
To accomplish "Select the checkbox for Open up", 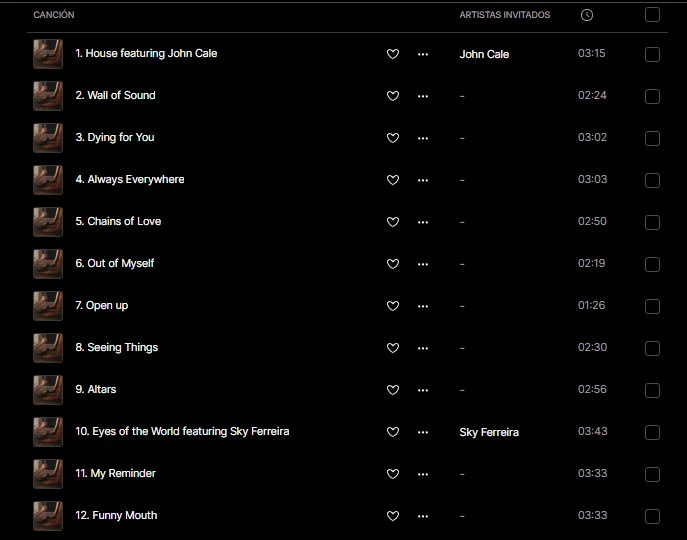I will 653,306.
